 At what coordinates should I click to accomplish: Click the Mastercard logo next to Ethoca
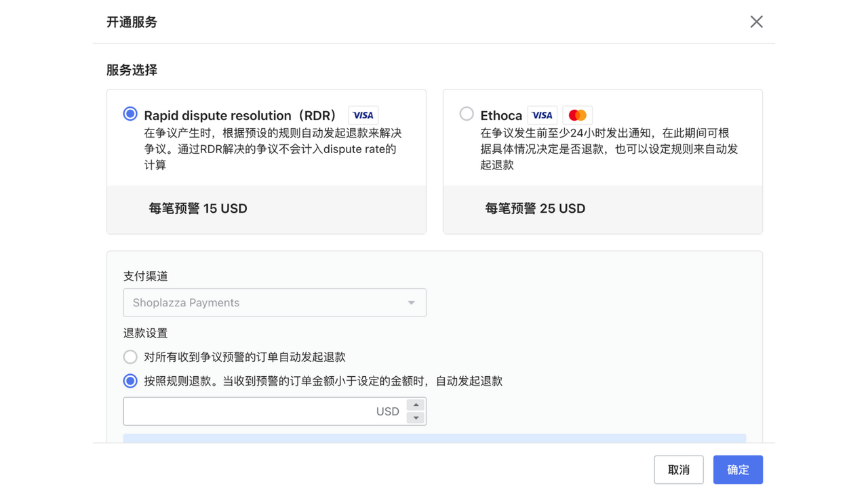tap(577, 115)
